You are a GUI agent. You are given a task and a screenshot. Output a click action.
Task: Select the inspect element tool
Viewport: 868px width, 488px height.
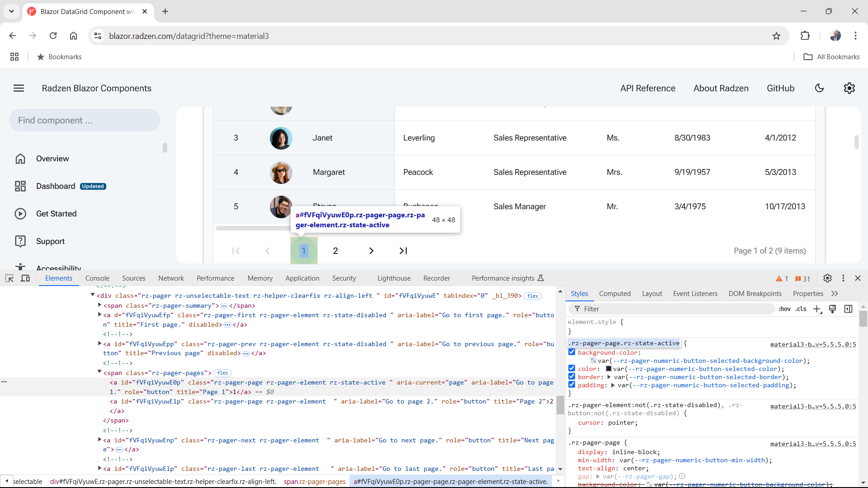(9, 278)
